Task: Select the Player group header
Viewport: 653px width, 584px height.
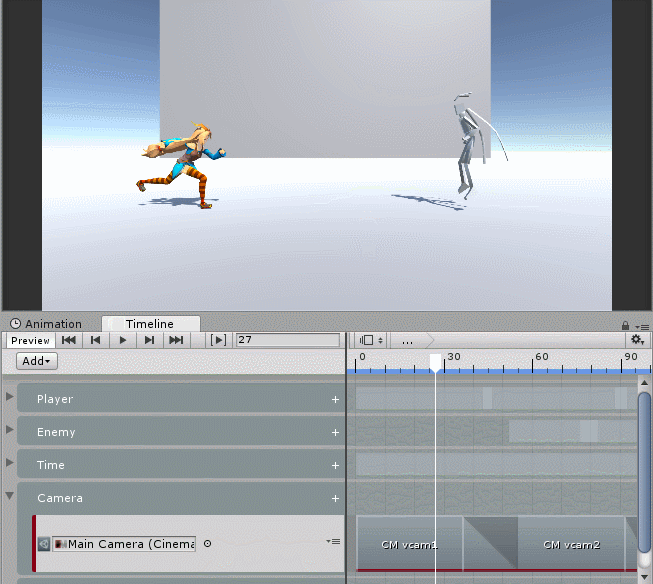Action: pos(180,399)
